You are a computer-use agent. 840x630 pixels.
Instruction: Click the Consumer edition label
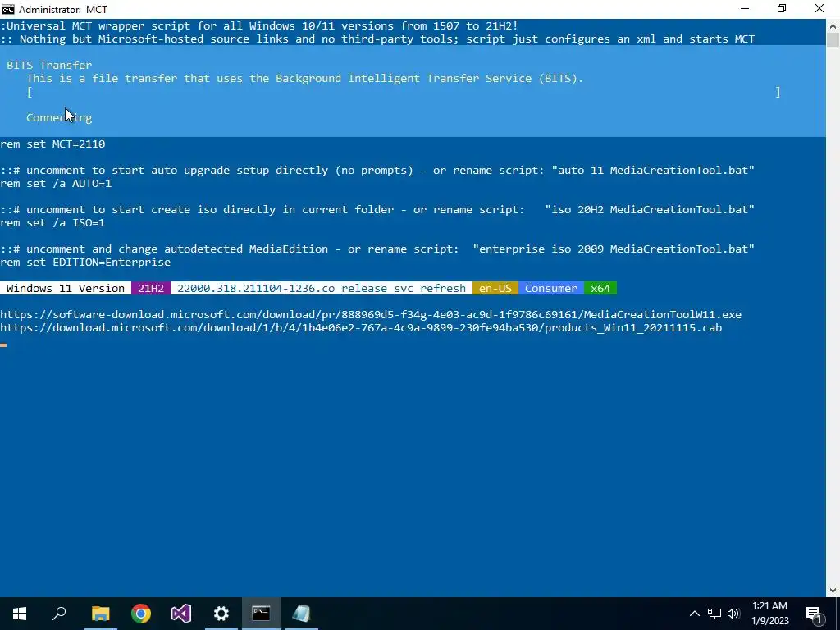(x=551, y=288)
